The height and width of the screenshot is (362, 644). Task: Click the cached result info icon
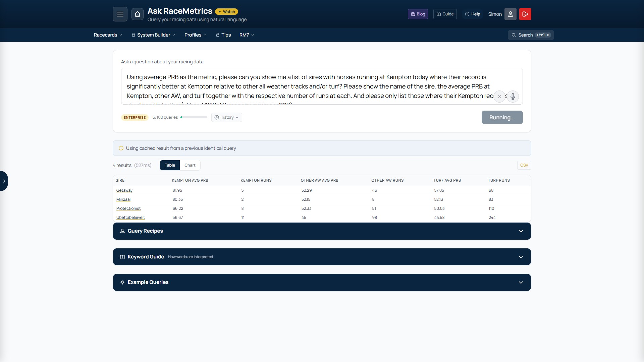tap(121, 148)
